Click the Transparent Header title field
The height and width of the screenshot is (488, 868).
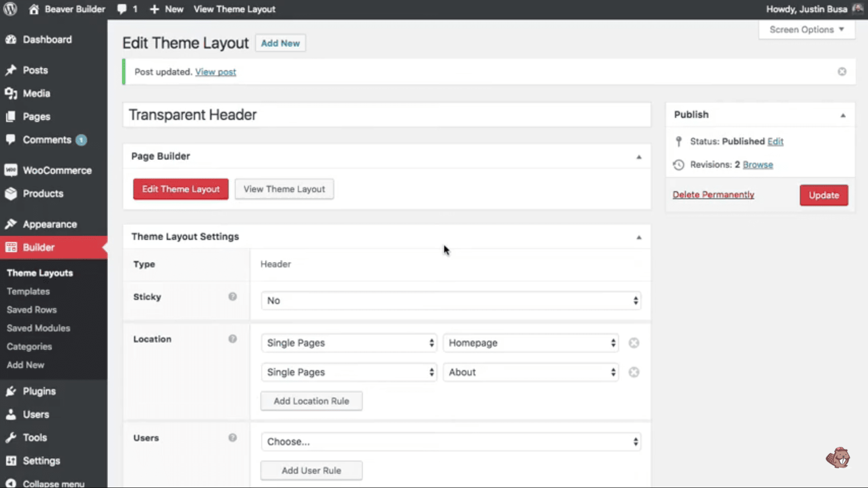coord(387,115)
